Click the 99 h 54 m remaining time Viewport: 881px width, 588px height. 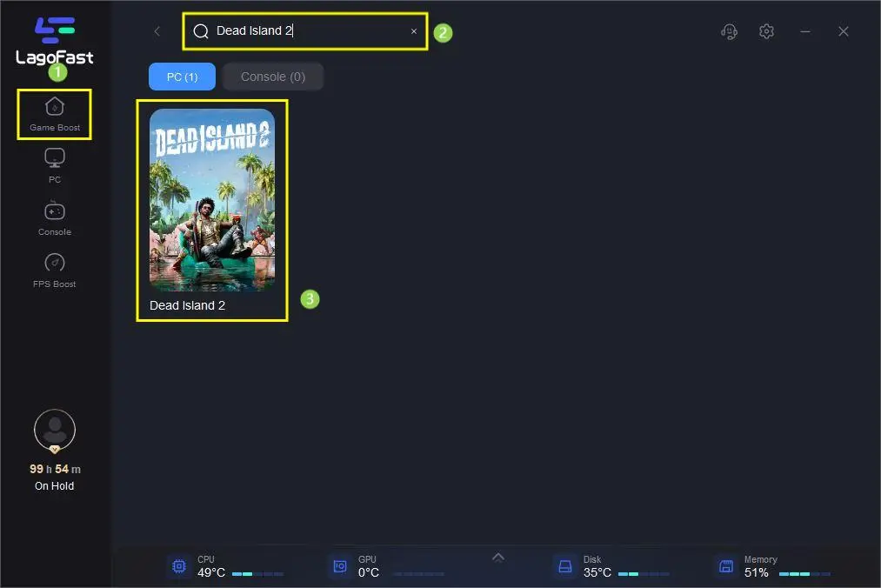[55, 469]
